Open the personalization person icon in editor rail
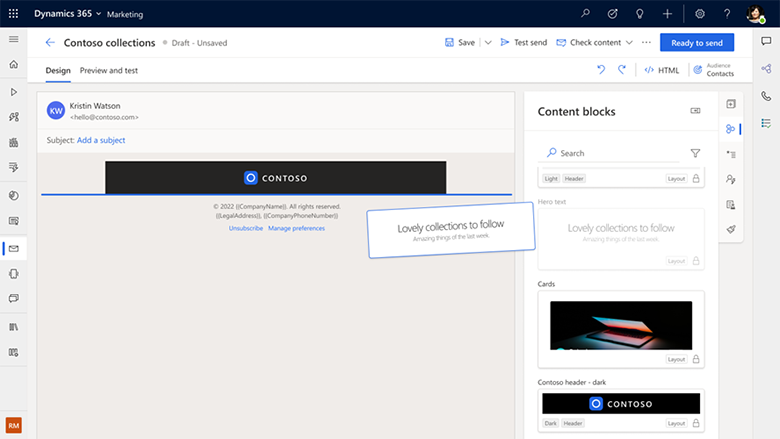 (731, 179)
